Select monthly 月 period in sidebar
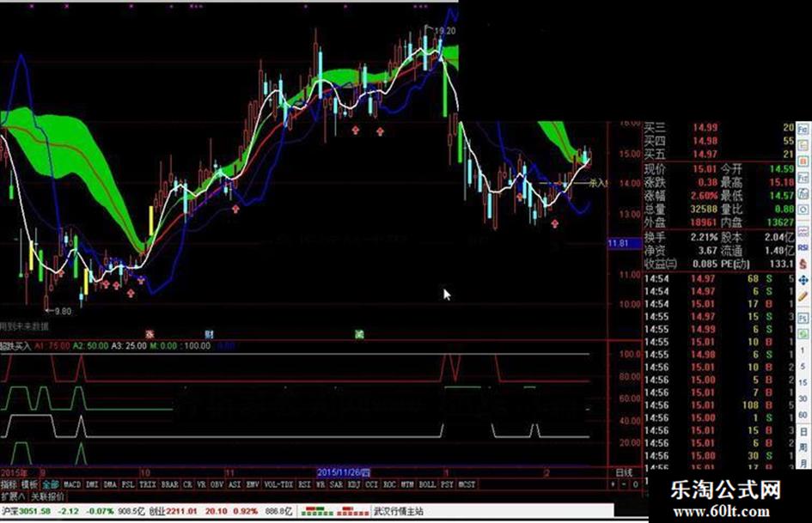The image size is (812, 523). point(803,462)
